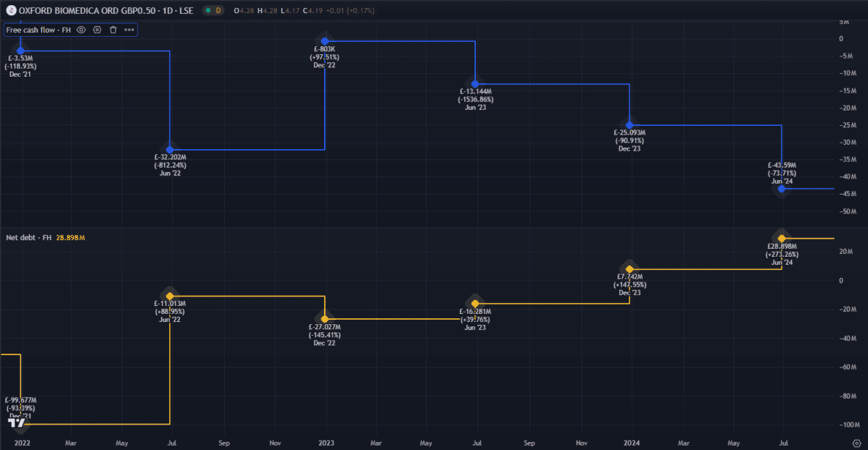868x450 pixels.
Task: Select the Dec '23 net debt marker
Action: click(x=629, y=269)
